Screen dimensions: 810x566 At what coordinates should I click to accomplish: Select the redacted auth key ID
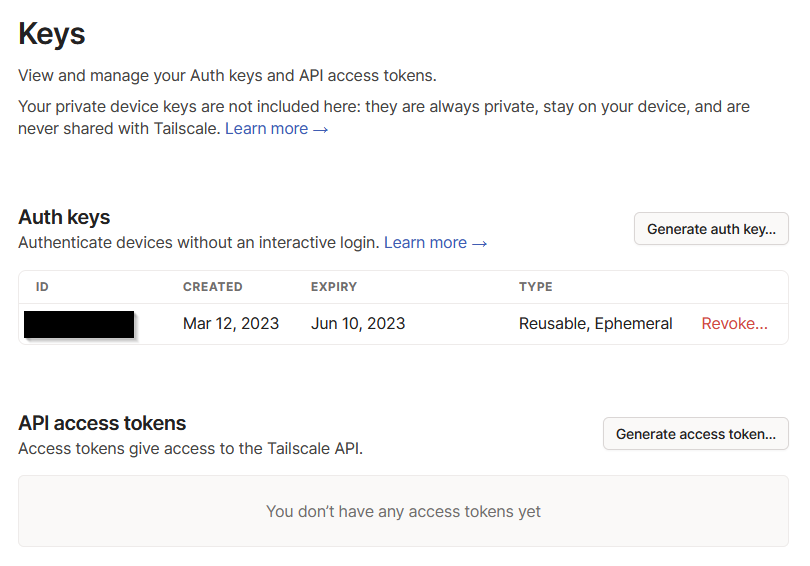(79, 324)
